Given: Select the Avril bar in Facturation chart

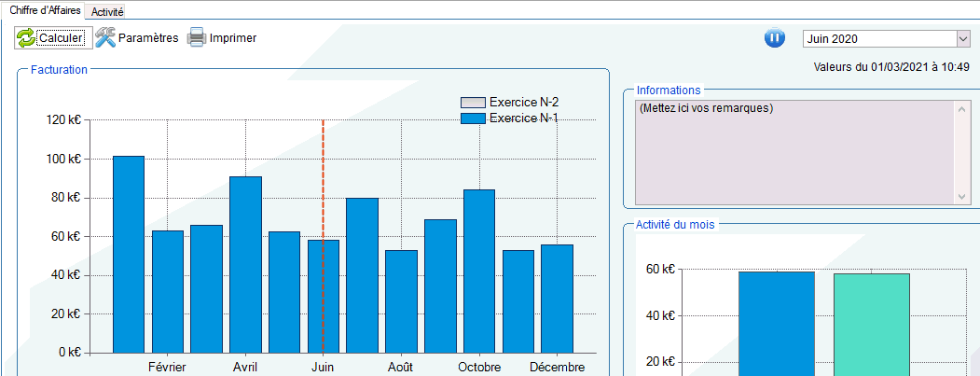Looking at the screenshot, I should click(245, 265).
